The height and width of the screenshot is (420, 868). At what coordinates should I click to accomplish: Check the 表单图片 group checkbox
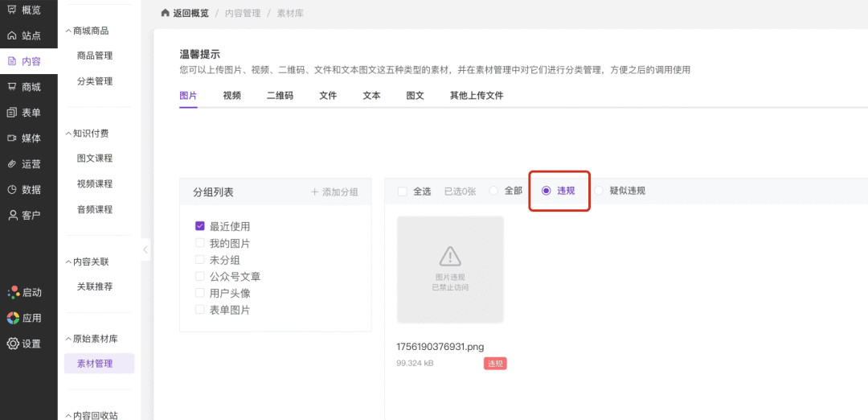tap(200, 309)
